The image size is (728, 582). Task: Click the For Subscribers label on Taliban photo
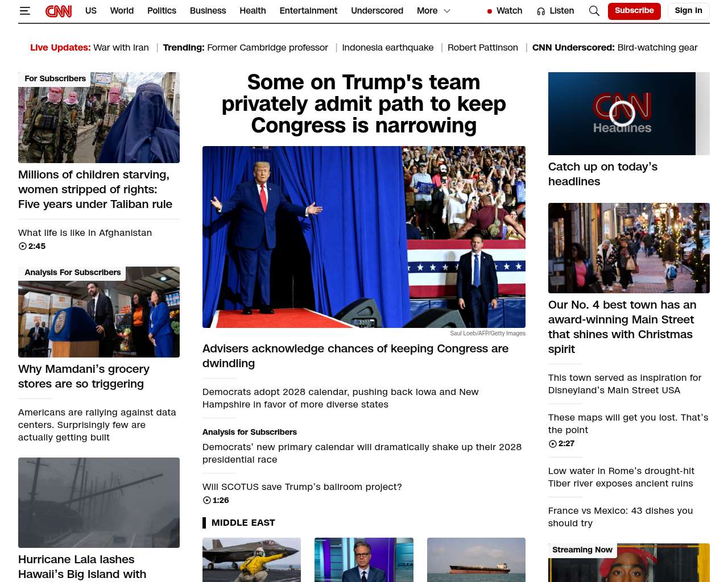[55, 79]
